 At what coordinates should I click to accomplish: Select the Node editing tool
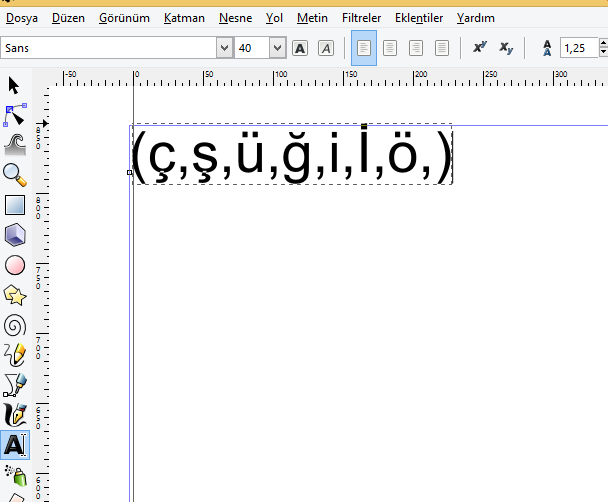click(14, 115)
